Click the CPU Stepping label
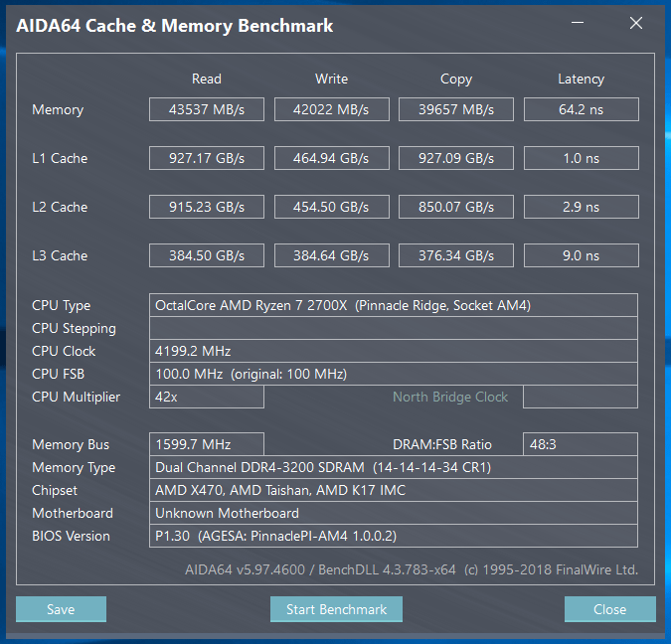 coord(74,329)
